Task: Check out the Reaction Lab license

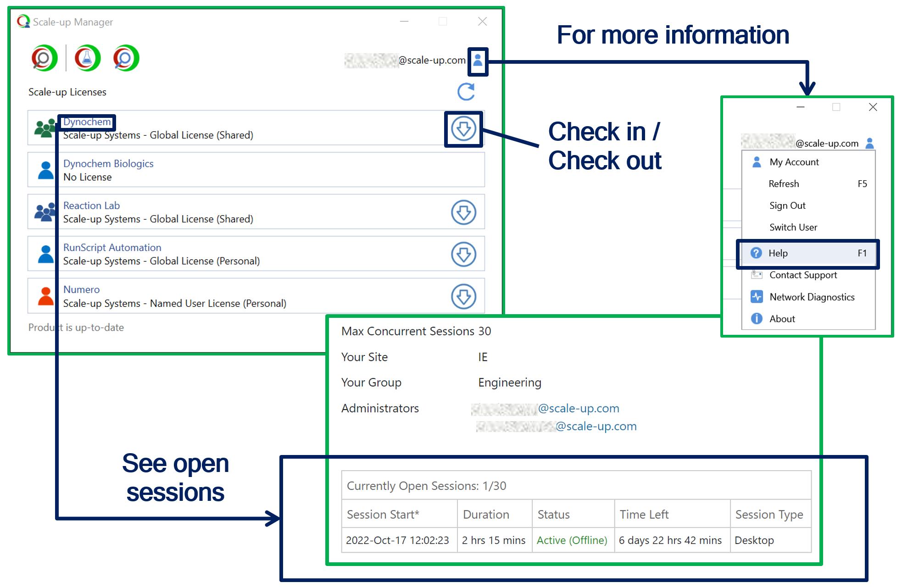Action: pos(463,212)
